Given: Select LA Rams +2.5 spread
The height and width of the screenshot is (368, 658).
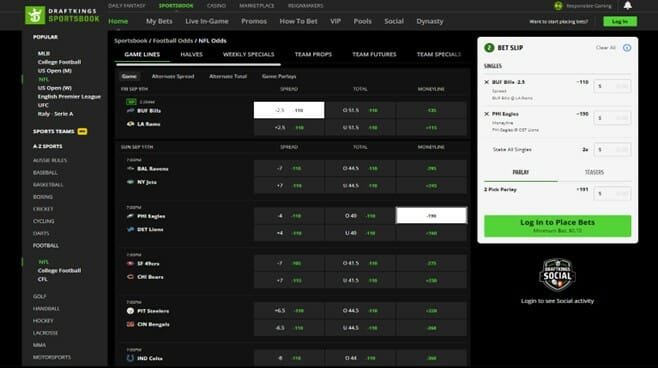Looking at the screenshot, I should pyautogui.click(x=289, y=128).
